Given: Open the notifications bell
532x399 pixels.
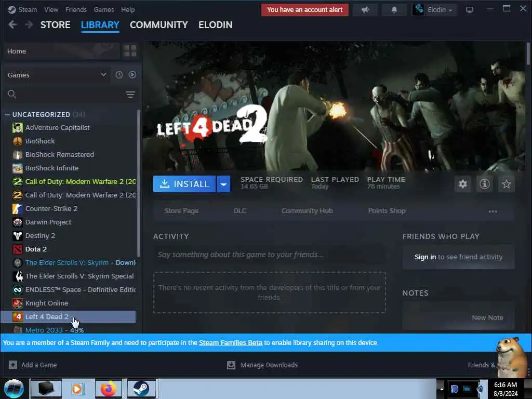Looking at the screenshot, I should click(394, 10).
